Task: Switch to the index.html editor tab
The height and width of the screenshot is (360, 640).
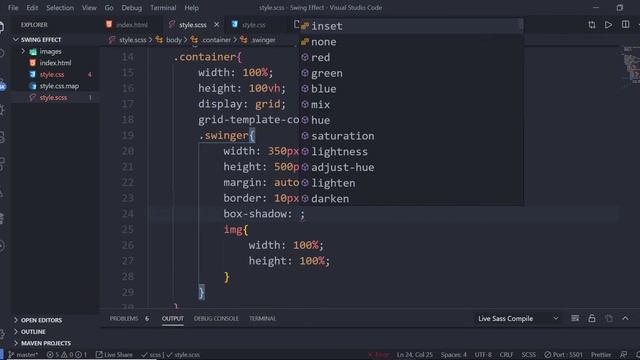Action: (131, 25)
